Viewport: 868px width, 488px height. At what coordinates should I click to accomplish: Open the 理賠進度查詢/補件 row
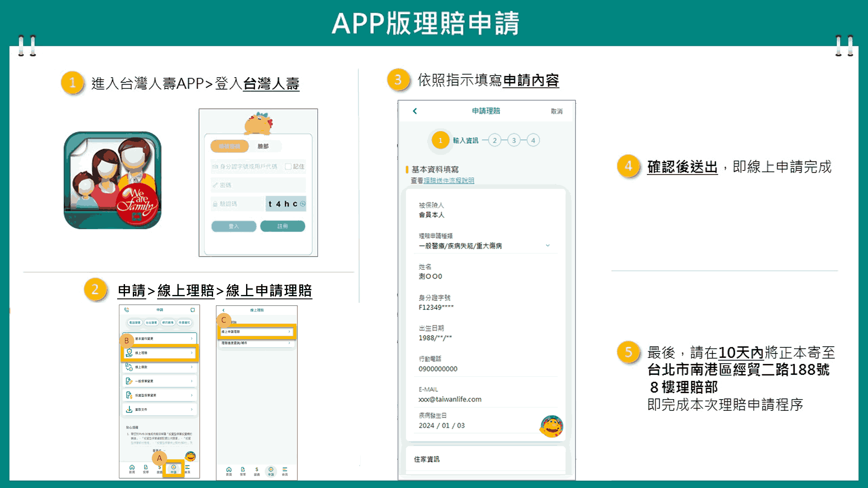tap(256, 343)
